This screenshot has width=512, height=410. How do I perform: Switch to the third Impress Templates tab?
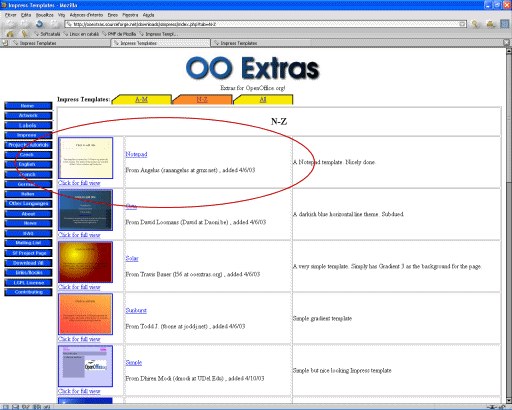[x=261, y=43]
